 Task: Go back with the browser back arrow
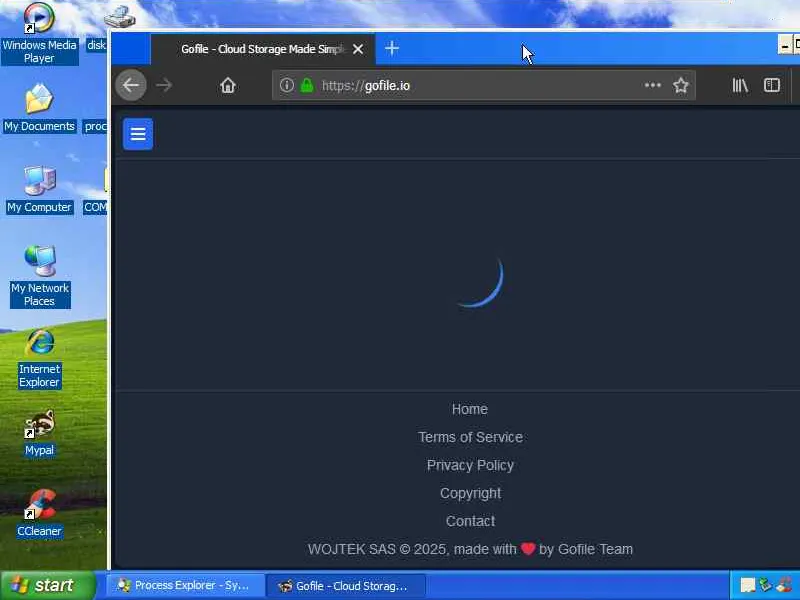[131, 85]
